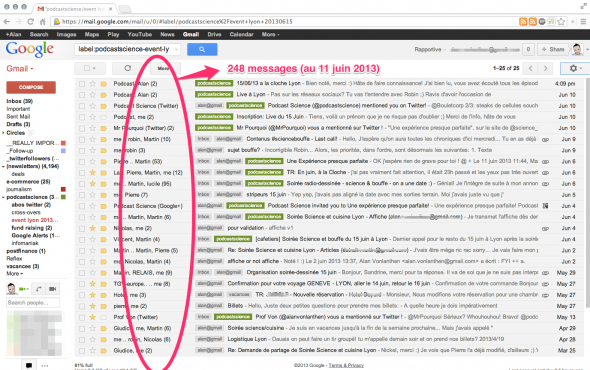Check the '15/06/13 a la cloche Lyon' message
Screen dimensions: 590x370
(82, 84)
